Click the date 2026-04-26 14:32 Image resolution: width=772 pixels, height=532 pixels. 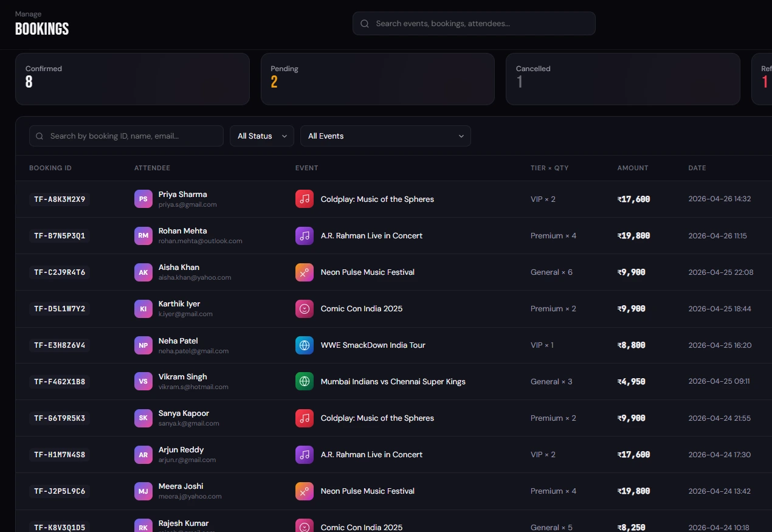tap(720, 199)
